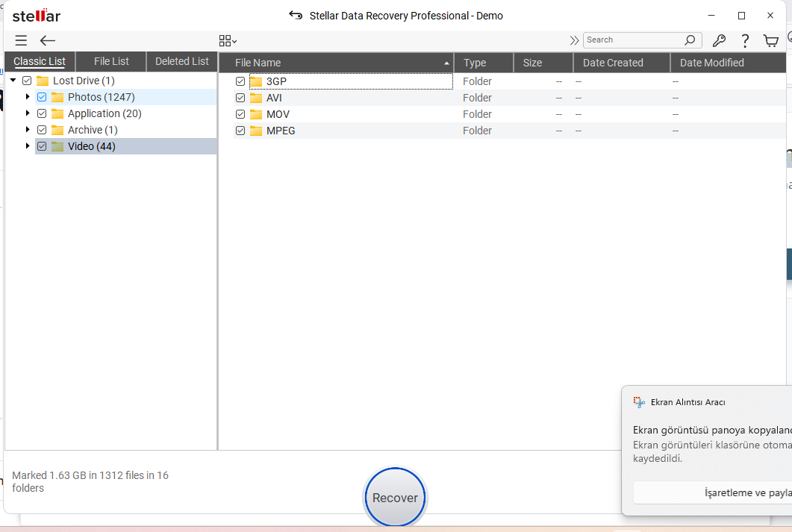The image size is (792, 532).
Task: Select Photos (1247) in tree
Action: click(x=101, y=97)
